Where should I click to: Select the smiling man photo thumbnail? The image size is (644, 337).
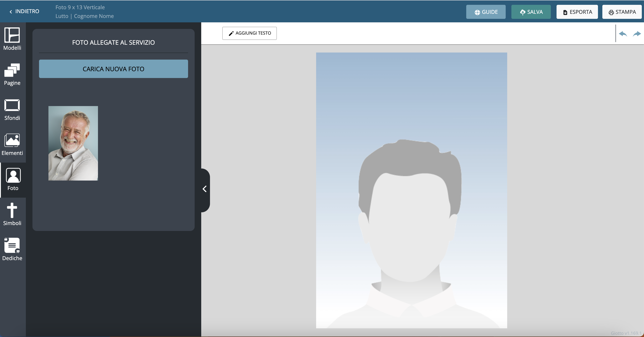click(73, 143)
